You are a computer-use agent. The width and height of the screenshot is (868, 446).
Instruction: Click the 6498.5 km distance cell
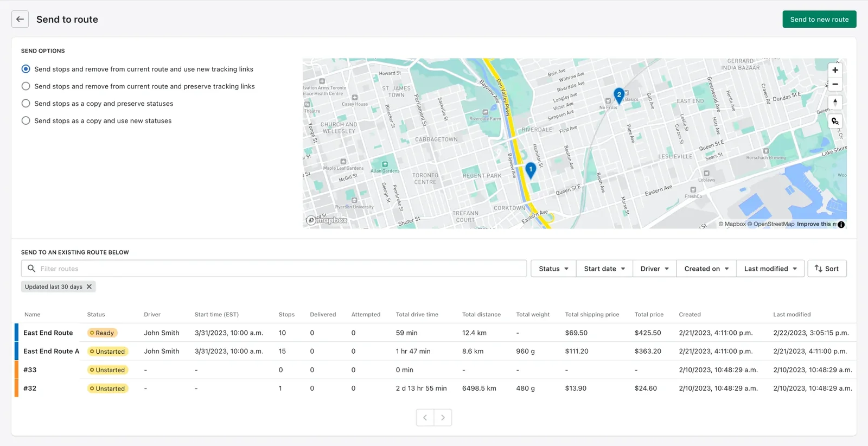(479, 388)
